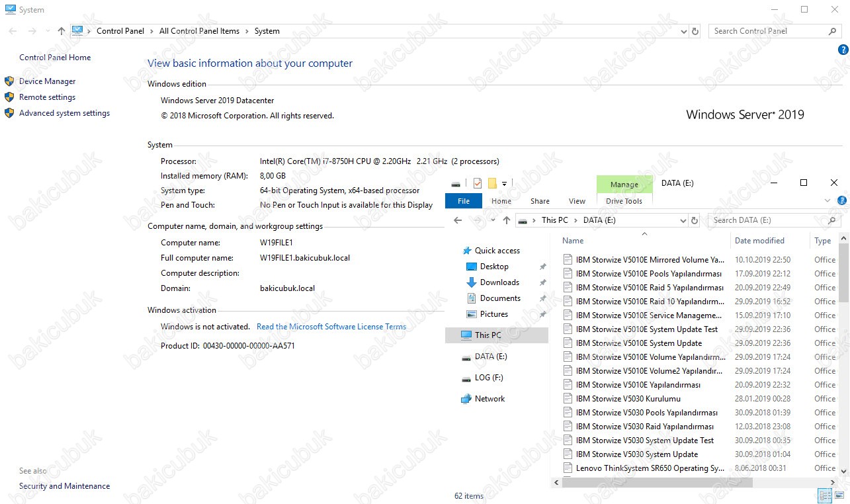Switch to the Home ribbon tab
Viewport: 850px width, 504px height.
(501, 201)
